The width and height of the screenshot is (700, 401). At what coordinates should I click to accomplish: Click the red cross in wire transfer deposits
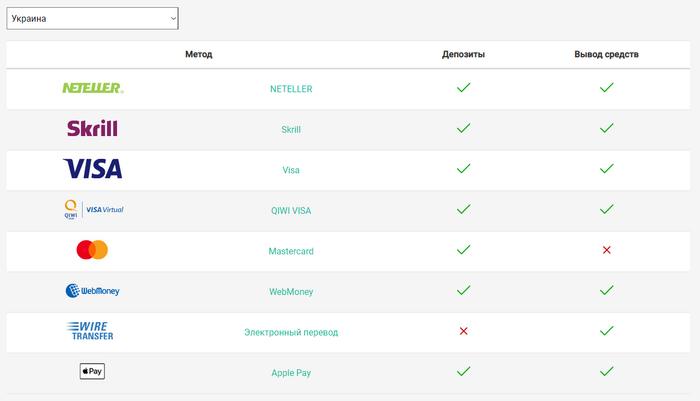tap(463, 331)
